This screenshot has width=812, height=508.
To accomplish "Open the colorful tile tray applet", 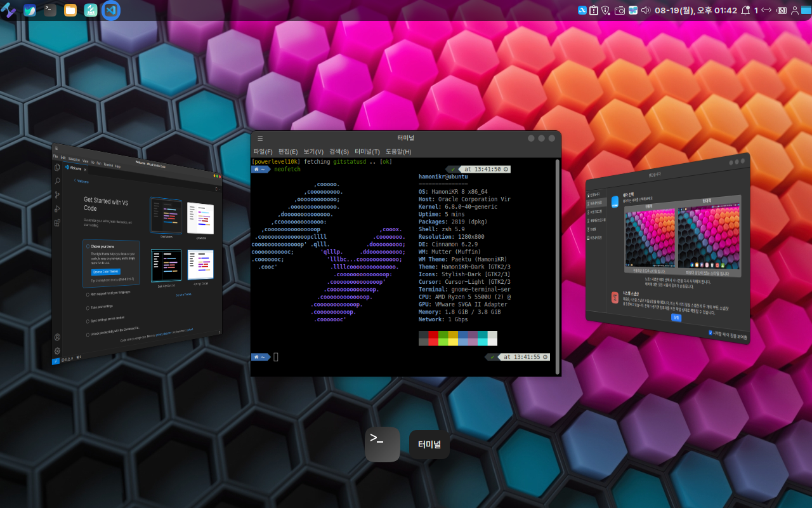I will [x=632, y=10].
